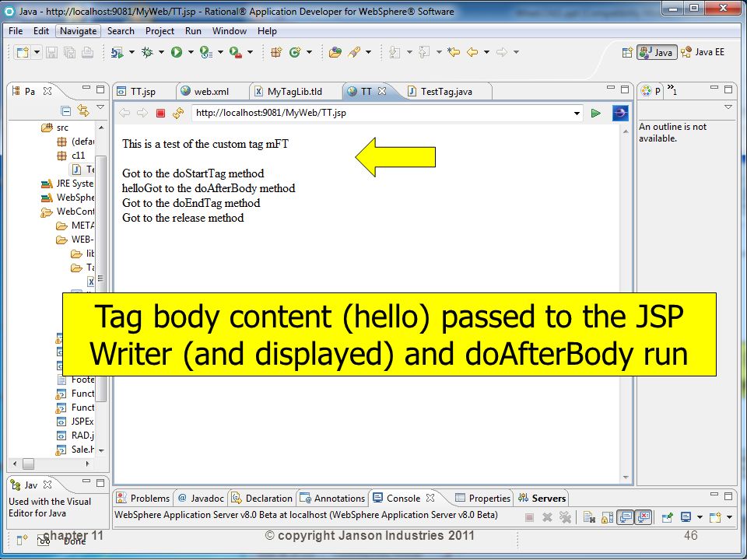Click the External Tools run icon
Screen dimensions: 747x560
coord(235,52)
